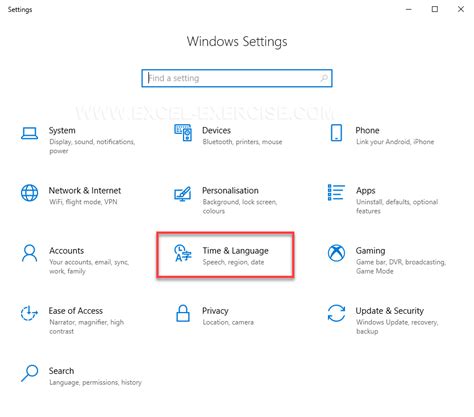This screenshot has width=474, height=417.
Task: Click the Apps list icon
Action: 336,192
